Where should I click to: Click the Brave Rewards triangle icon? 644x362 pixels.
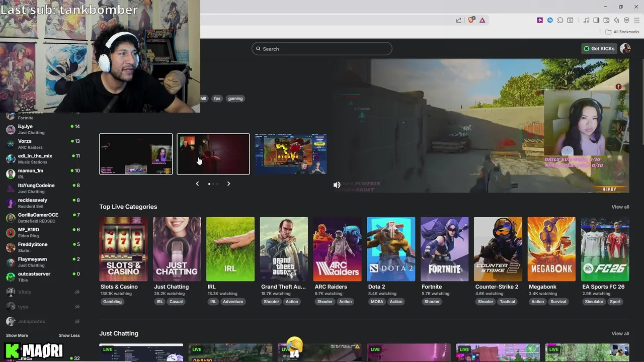[482, 20]
